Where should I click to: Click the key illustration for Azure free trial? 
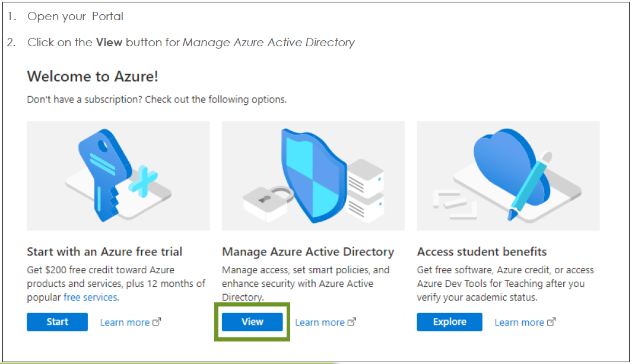[x=118, y=176]
